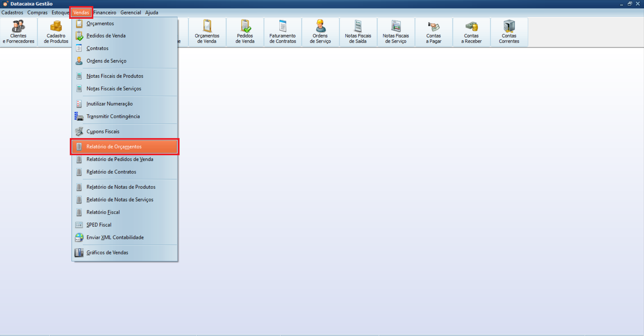Screen dimensions: 644x336
Task: Click Pedidos de Venda toolbar button
Action: 245,32
